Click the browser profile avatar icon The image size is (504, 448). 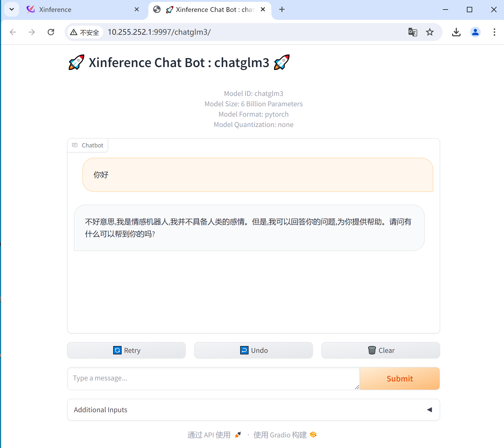coord(475,32)
